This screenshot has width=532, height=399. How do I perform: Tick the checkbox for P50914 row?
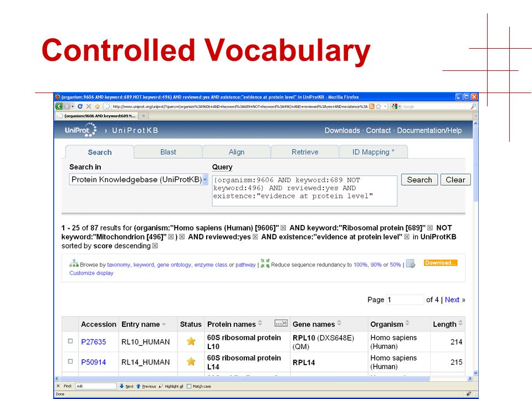[x=70, y=361]
